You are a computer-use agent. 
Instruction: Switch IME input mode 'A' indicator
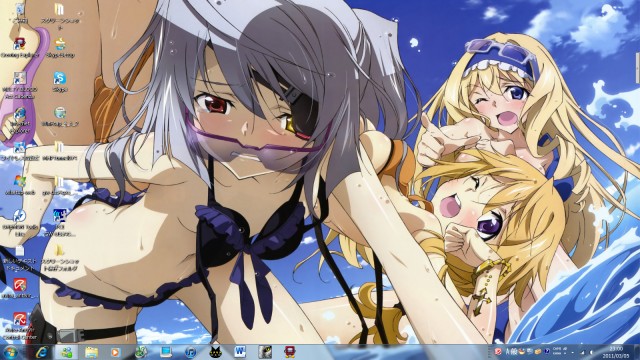[x=507, y=351]
